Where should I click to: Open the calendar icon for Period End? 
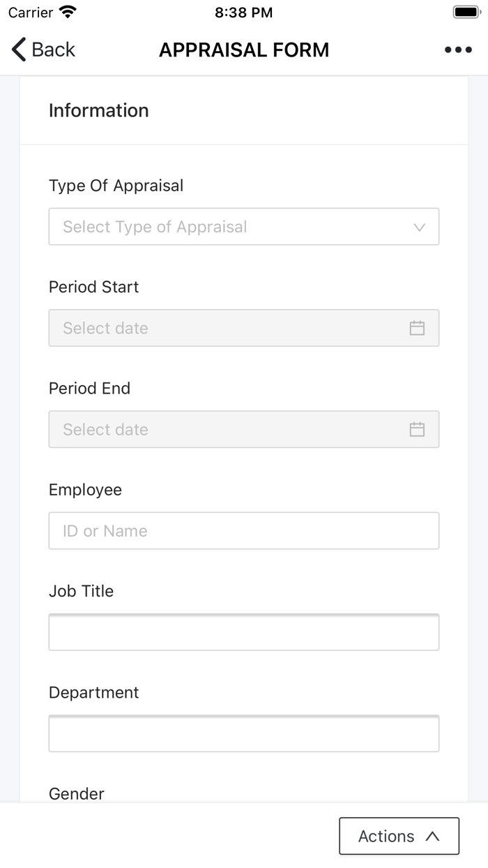point(417,429)
